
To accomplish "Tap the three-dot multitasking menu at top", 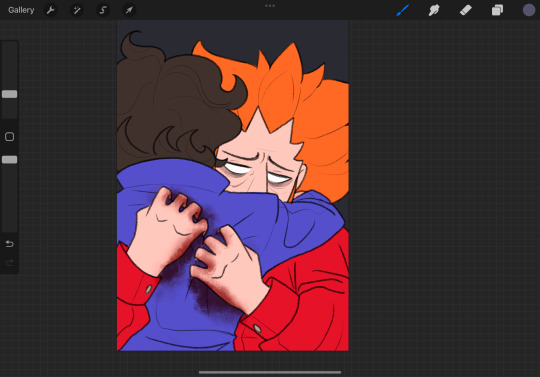I will [x=270, y=6].
